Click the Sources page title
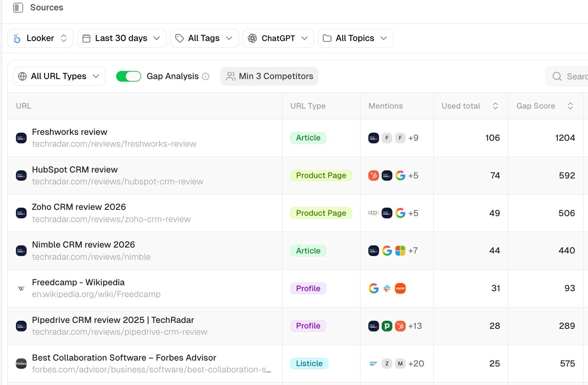Viewport: 588px width, 385px height. tap(47, 8)
